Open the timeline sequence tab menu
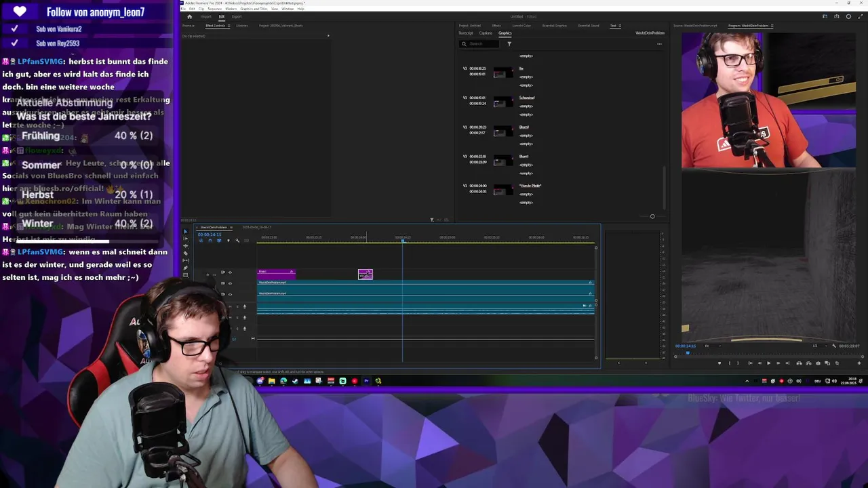Screen dimensions: 868x488 point(231,227)
